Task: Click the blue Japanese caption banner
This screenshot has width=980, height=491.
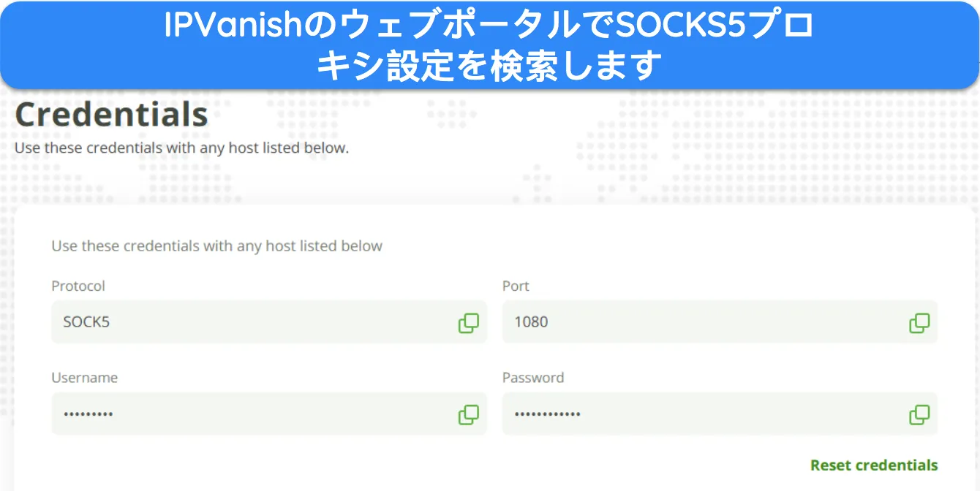Action: pyautogui.click(x=489, y=45)
